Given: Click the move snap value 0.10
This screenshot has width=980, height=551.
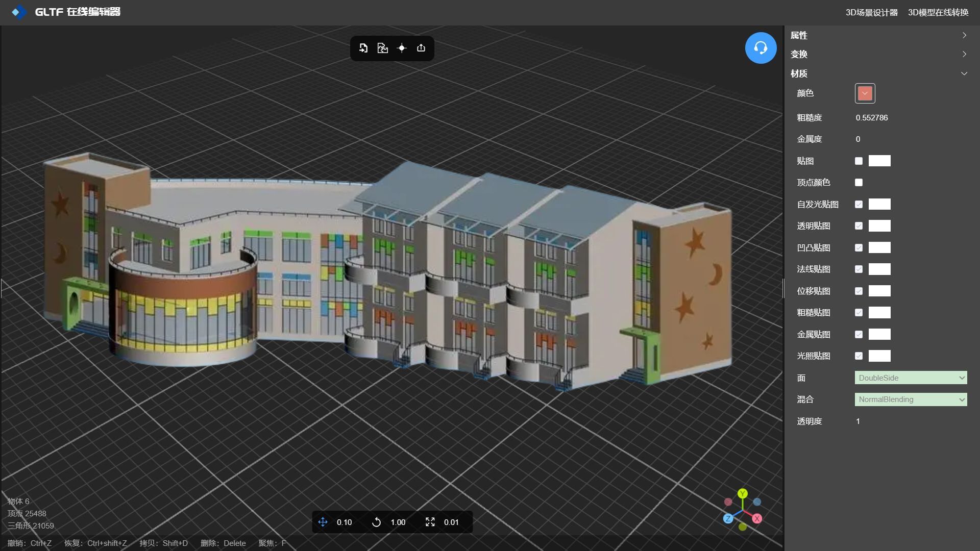Looking at the screenshot, I should [x=344, y=522].
